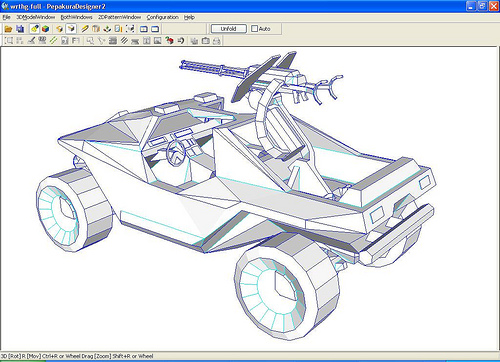Click the F1 text icon
Image resolution: width=500 pixels, height=362 pixels.
tap(76, 41)
